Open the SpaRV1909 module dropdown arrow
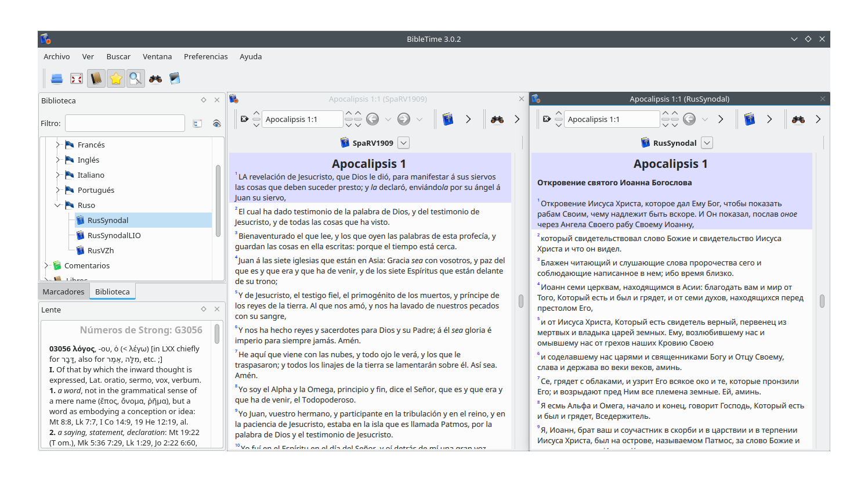868x496 pixels. pyautogui.click(x=404, y=142)
